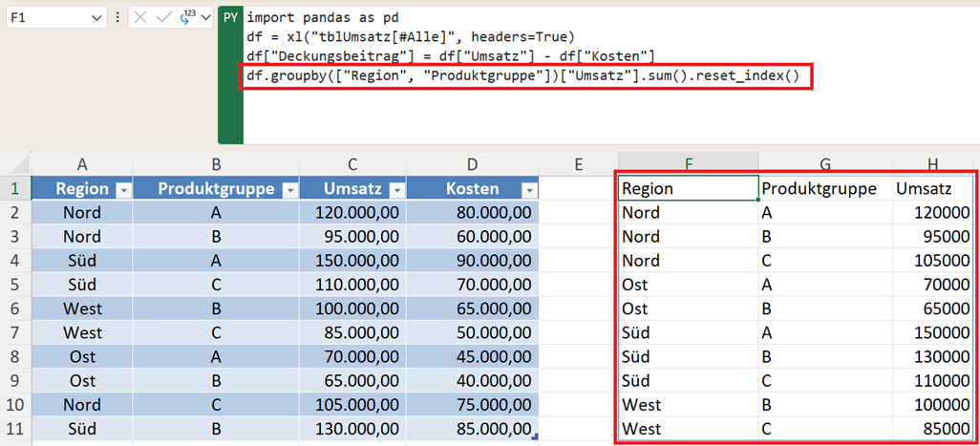Open the Region column filter dropdown
Image resolution: width=980 pixels, height=446 pixels.
[122, 190]
